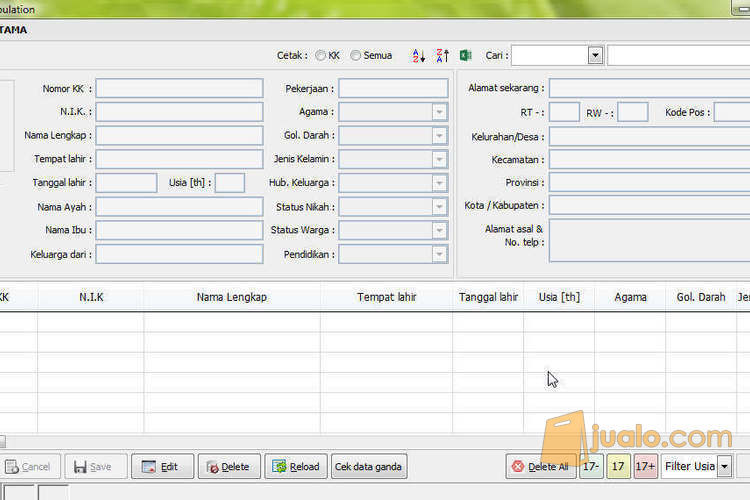Click the horizontal scrollbar of the table
Screen dimensions: 750x500
tap(375, 441)
